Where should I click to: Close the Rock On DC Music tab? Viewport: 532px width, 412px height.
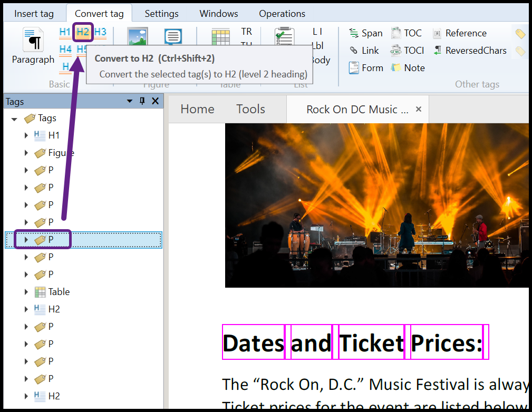click(x=419, y=109)
